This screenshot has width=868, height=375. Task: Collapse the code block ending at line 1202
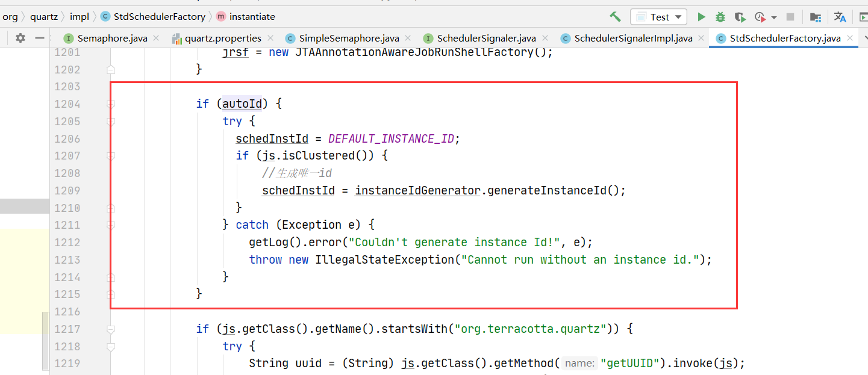coord(111,69)
